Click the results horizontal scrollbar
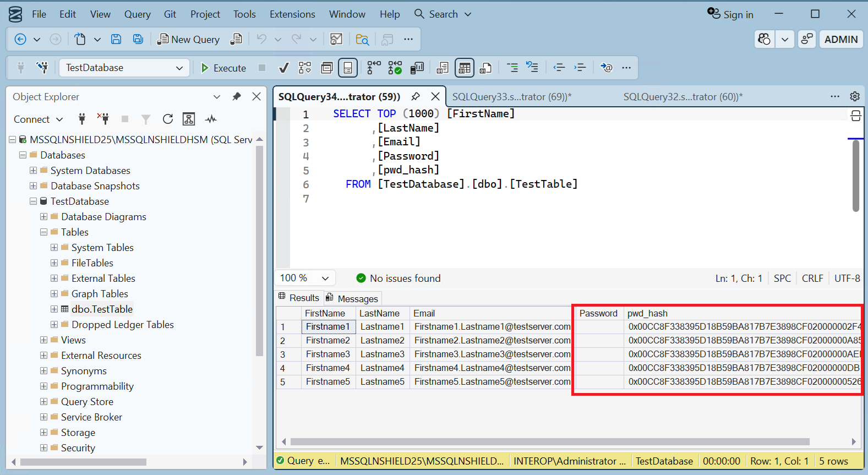Image resolution: width=868 pixels, height=475 pixels. [x=550, y=441]
